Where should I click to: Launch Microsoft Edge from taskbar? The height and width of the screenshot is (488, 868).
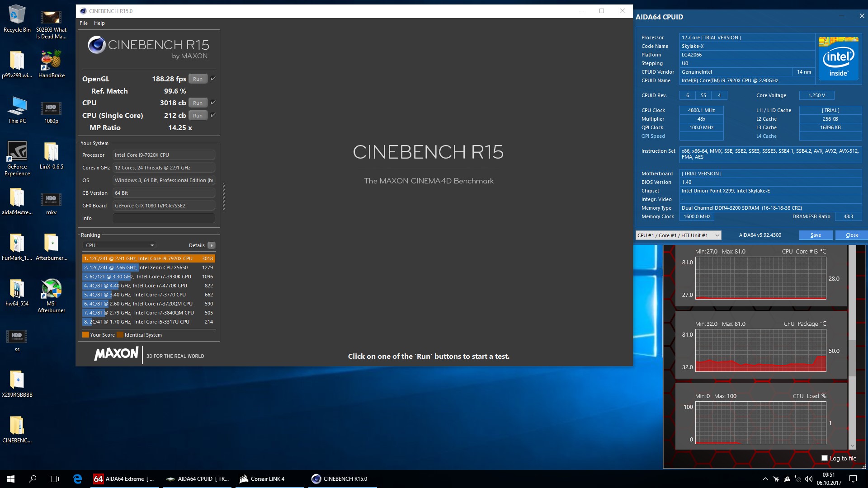click(77, 479)
